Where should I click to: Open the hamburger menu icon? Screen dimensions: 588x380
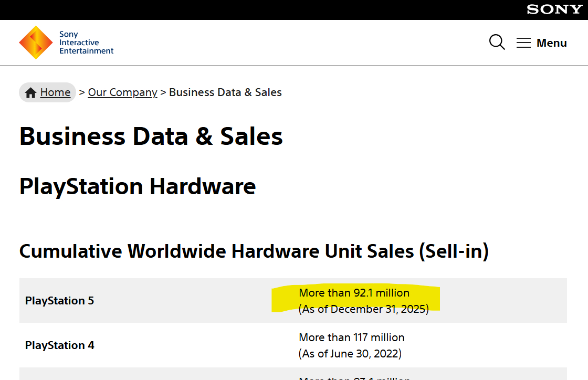coord(523,43)
